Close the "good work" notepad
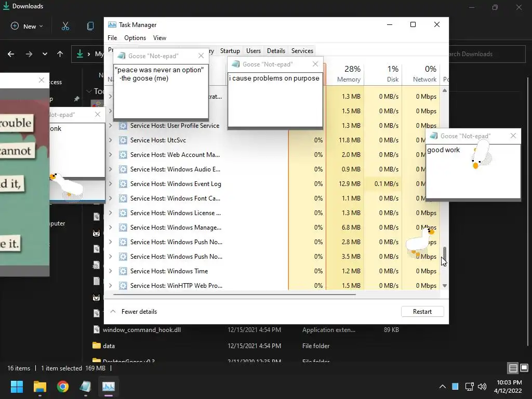 513,136
